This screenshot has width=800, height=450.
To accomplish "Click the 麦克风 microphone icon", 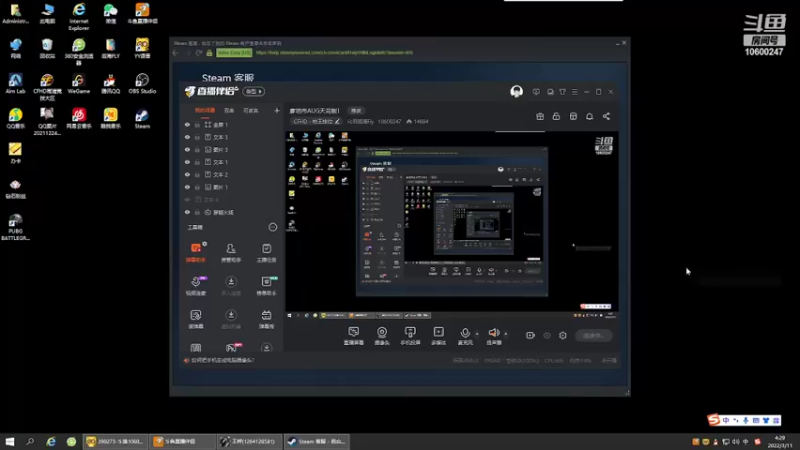I will [465, 336].
